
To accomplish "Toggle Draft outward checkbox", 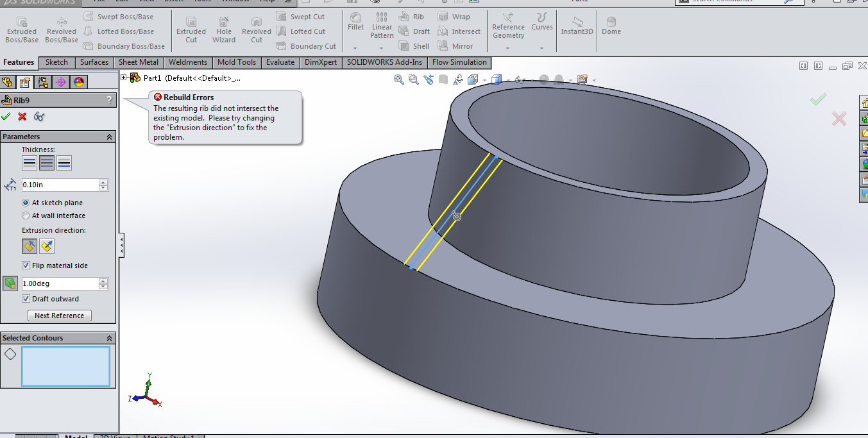I will 26,299.
